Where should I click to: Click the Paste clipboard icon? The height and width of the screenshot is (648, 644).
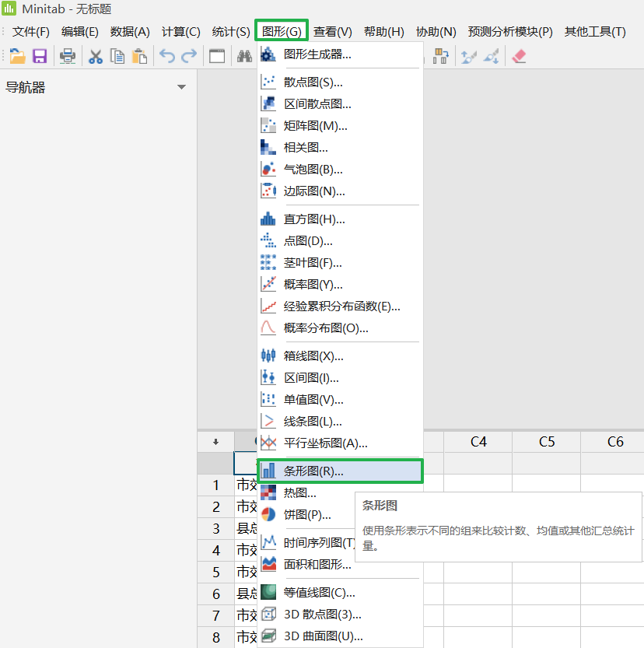[x=139, y=56]
